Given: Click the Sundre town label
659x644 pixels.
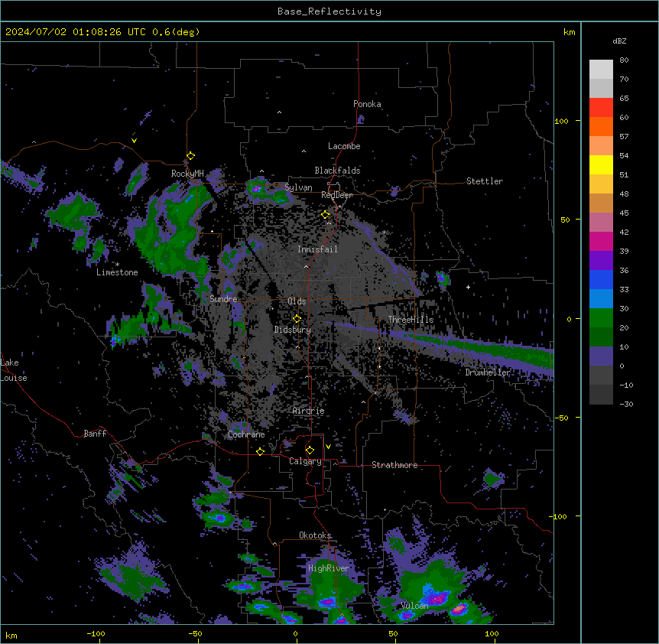Looking at the screenshot, I should point(223,299).
